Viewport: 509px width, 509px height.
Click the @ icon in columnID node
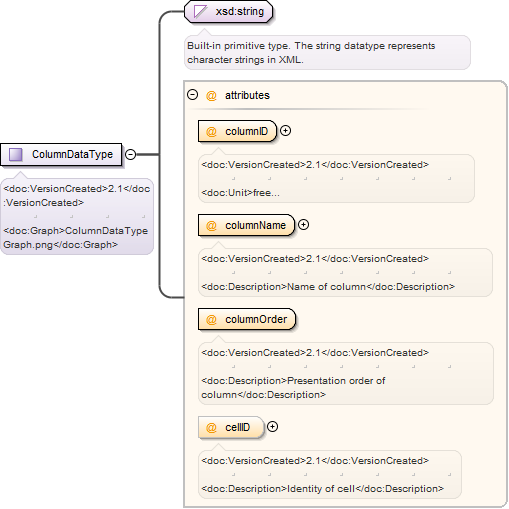(x=211, y=132)
